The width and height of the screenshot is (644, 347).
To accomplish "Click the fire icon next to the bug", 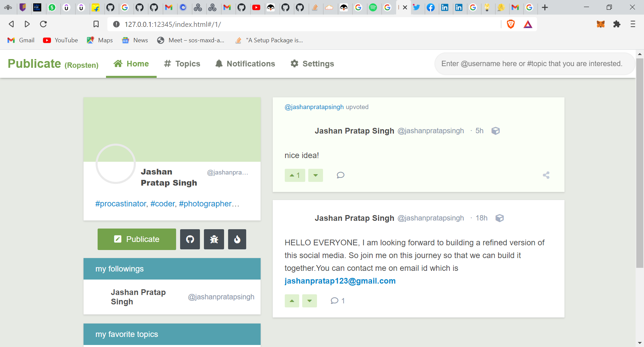I will tap(237, 239).
